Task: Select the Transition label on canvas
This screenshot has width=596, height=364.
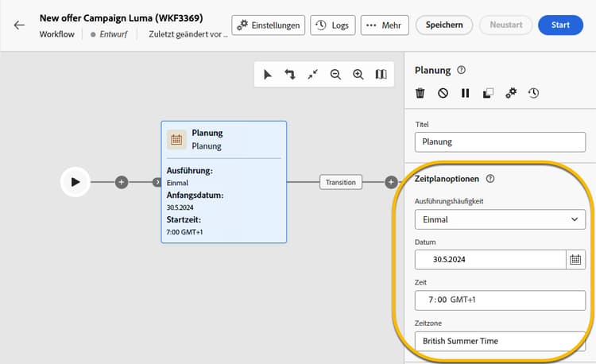Action: tap(341, 182)
